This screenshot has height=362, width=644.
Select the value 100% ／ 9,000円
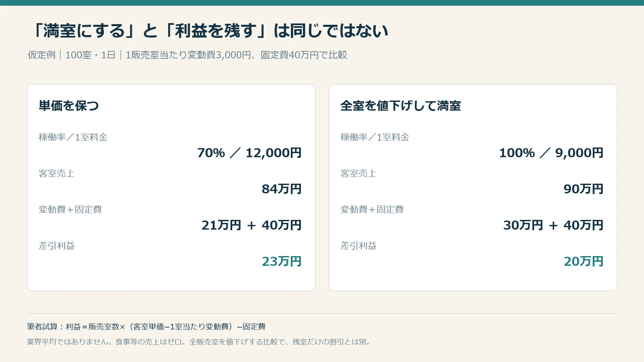click(x=551, y=153)
